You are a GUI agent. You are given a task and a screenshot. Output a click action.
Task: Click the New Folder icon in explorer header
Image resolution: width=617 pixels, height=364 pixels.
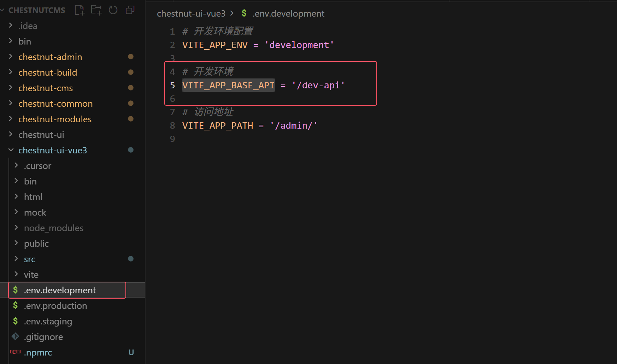pyautogui.click(x=96, y=10)
